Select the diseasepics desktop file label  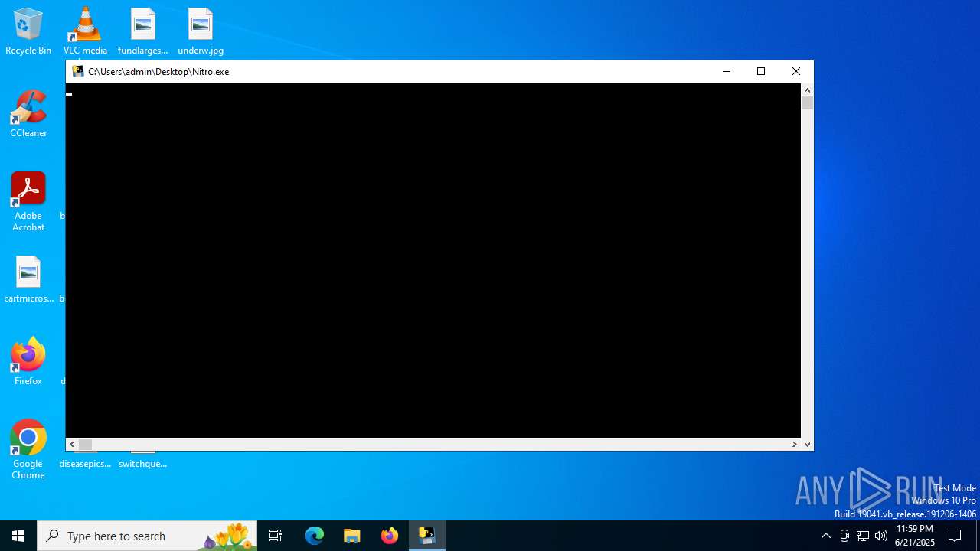click(85, 464)
